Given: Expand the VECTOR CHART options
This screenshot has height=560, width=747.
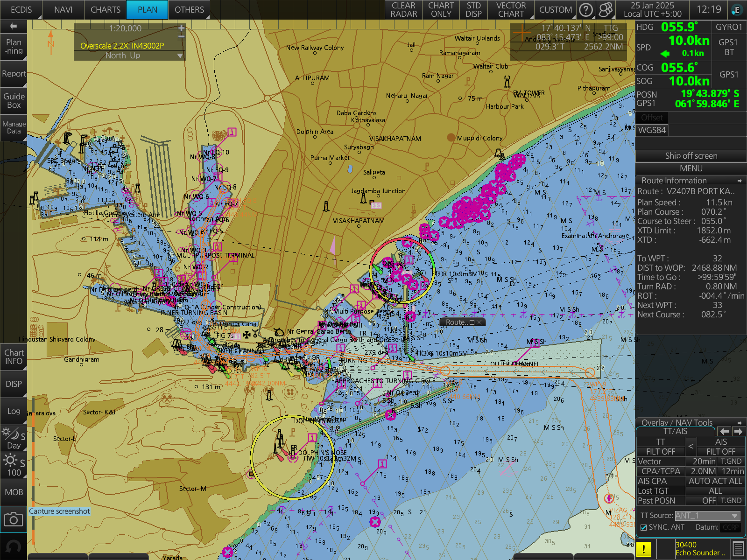Looking at the screenshot, I should (x=511, y=10).
